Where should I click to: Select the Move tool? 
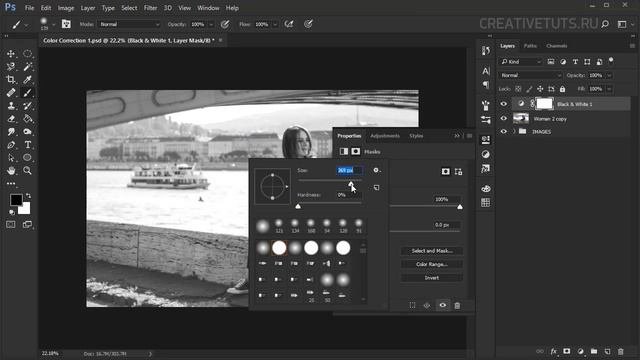point(11,53)
